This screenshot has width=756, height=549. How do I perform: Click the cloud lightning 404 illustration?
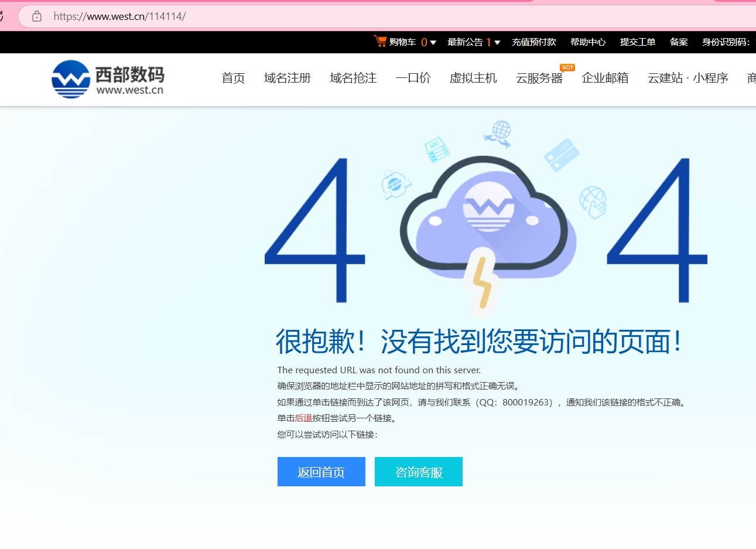coord(484,229)
